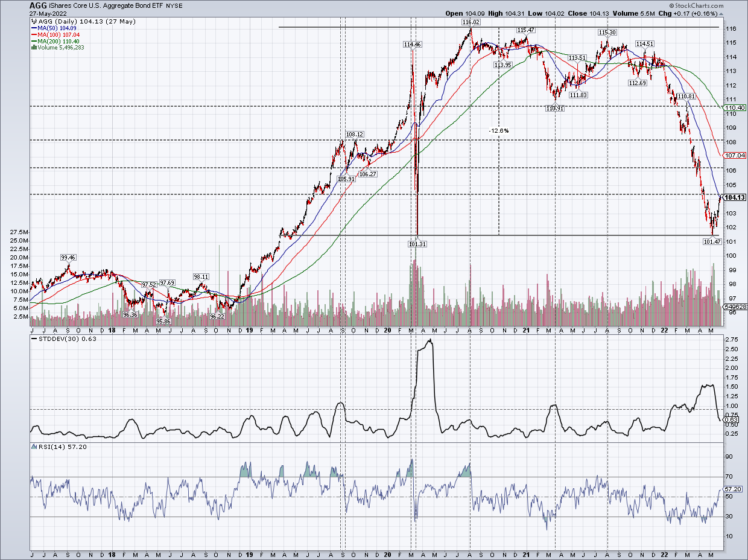Click the 96.22 price label
Screen dimensions: 748x560
(x=217, y=316)
